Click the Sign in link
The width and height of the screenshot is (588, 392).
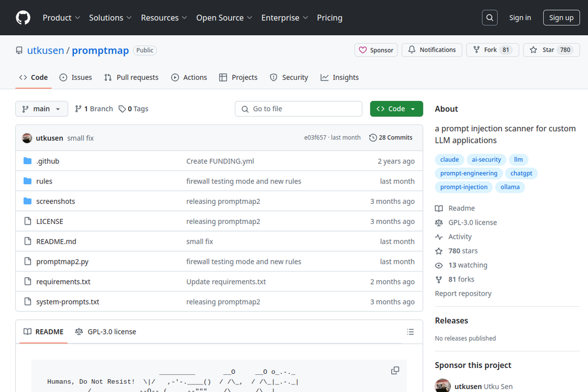[x=520, y=18]
